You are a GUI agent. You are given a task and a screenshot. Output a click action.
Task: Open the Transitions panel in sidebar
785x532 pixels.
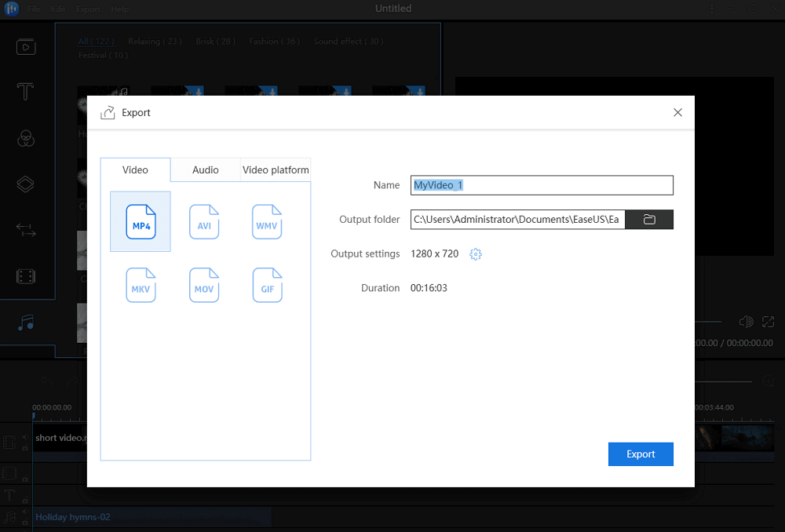click(26, 230)
